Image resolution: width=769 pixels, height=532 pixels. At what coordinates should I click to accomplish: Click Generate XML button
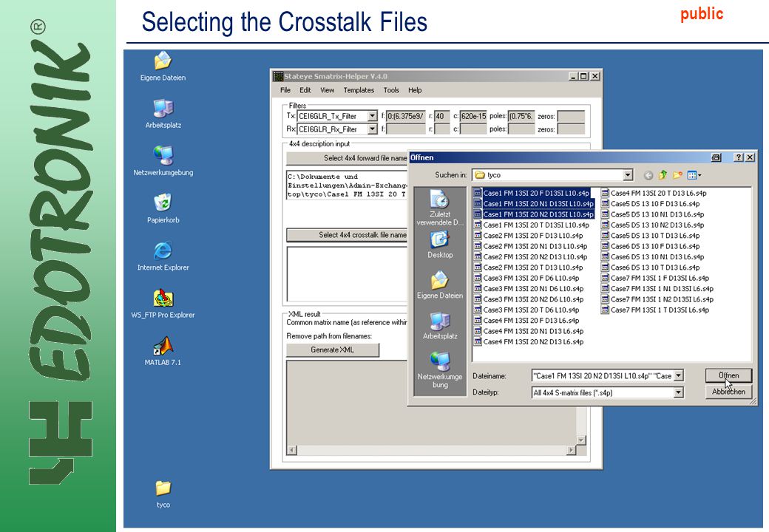click(333, 349)
